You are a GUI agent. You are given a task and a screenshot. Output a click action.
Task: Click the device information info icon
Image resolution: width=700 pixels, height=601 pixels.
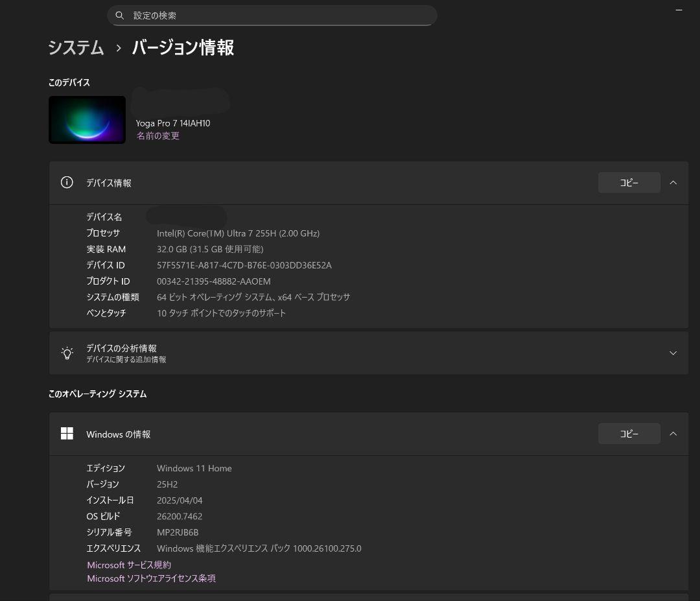[67, 182]
